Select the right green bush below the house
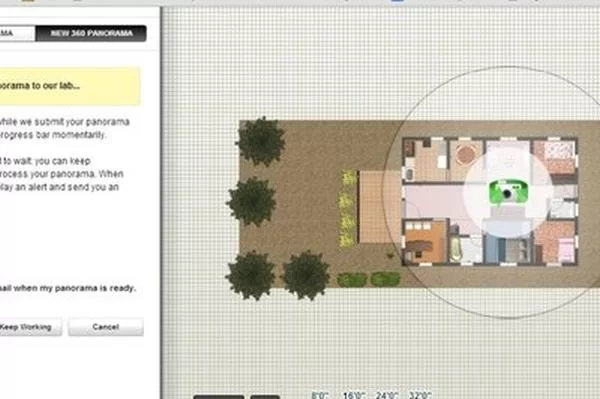The image size is (600, 399). tap(385, 279)
